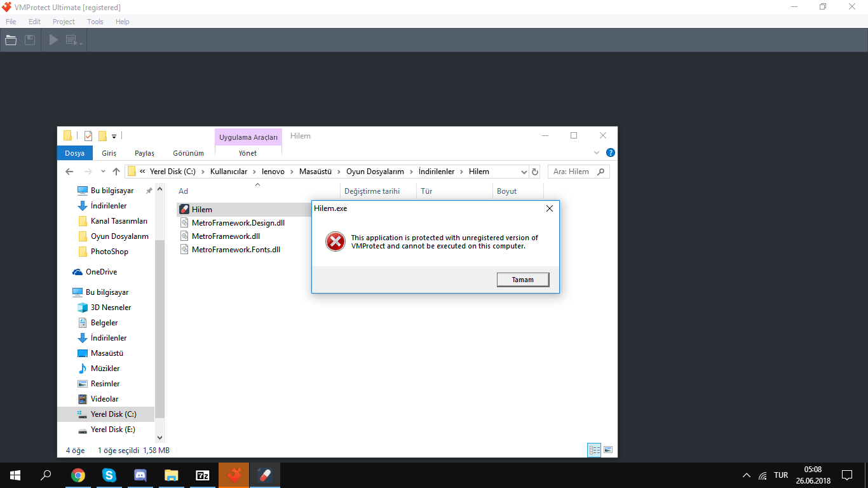868x488 pixels.
Task: Start compilation with the VMProtect play icon
Action: tap(53, 40)
